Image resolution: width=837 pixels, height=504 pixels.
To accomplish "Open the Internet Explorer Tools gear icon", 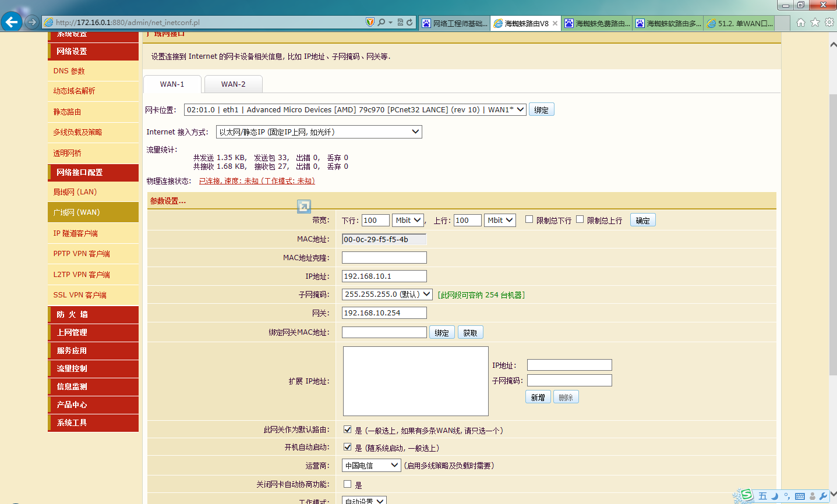I will pyautogui.click(x=829, y=22).
